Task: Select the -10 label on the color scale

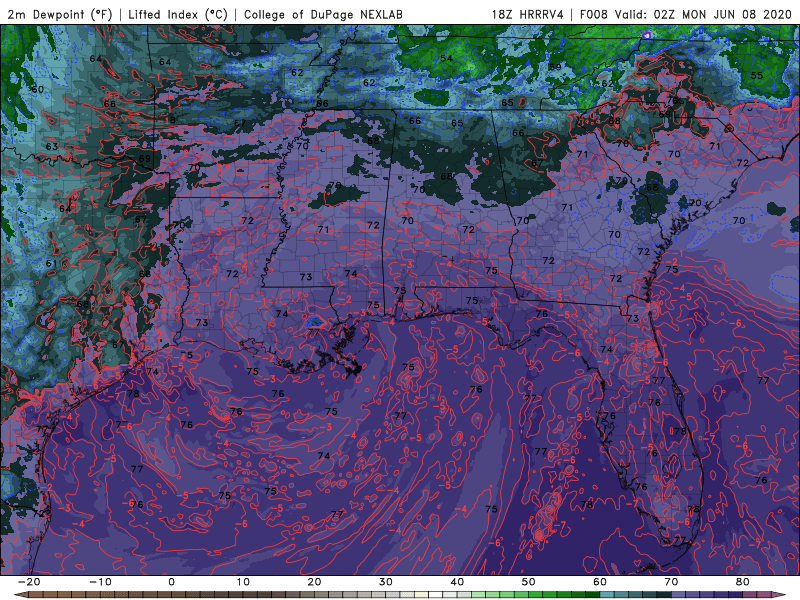Action: coord(100,582)
